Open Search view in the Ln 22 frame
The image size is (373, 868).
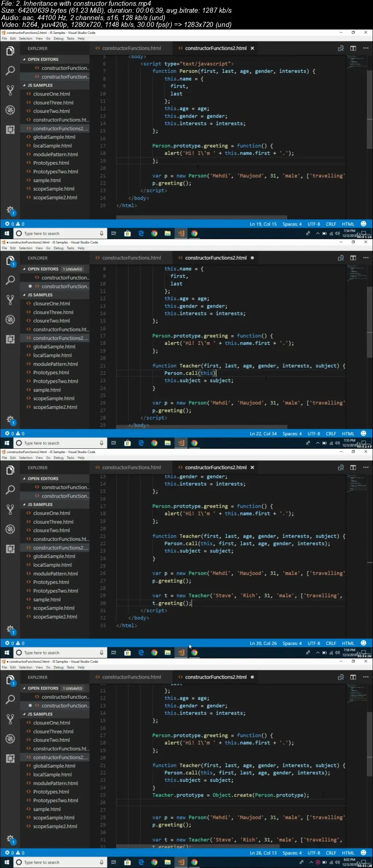10,280
